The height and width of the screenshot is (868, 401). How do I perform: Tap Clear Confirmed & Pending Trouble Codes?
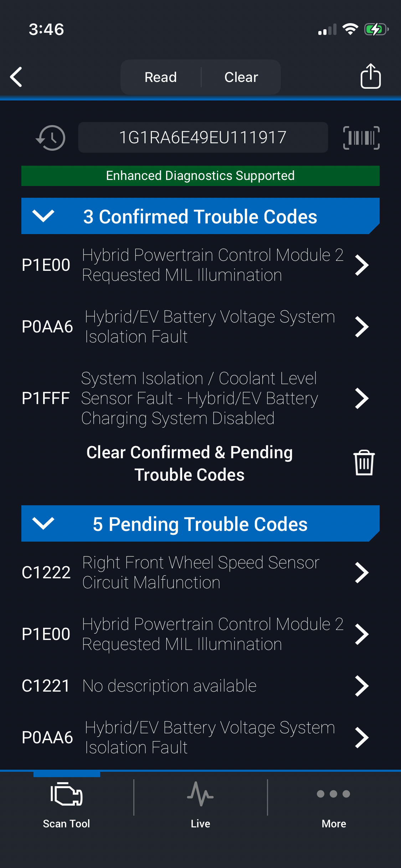pyautogui.click(x=190, y=463)
